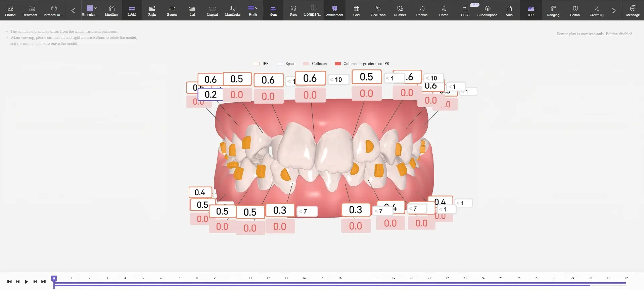Image resolution: width=644 pixels, height=290 pixels.
Task: Open the Message panel
Action: [x=633, y=10]
